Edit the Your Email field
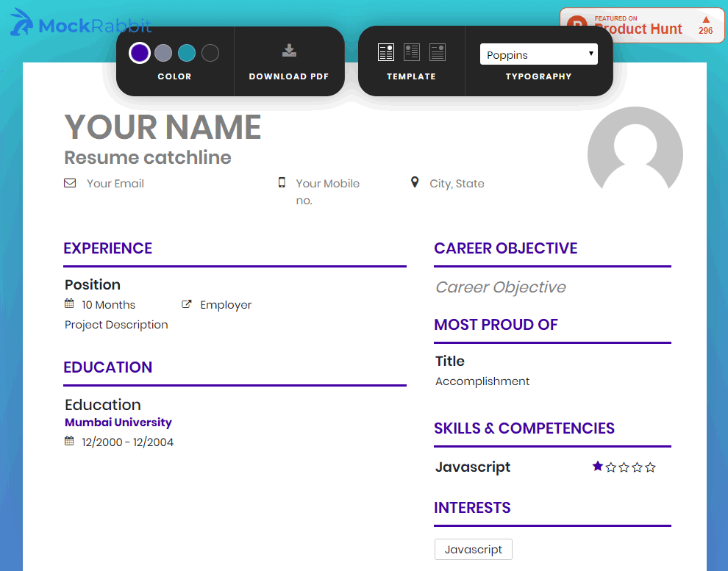Image resolution: width=728 pixels, height=571 pixels. [115, 184]
